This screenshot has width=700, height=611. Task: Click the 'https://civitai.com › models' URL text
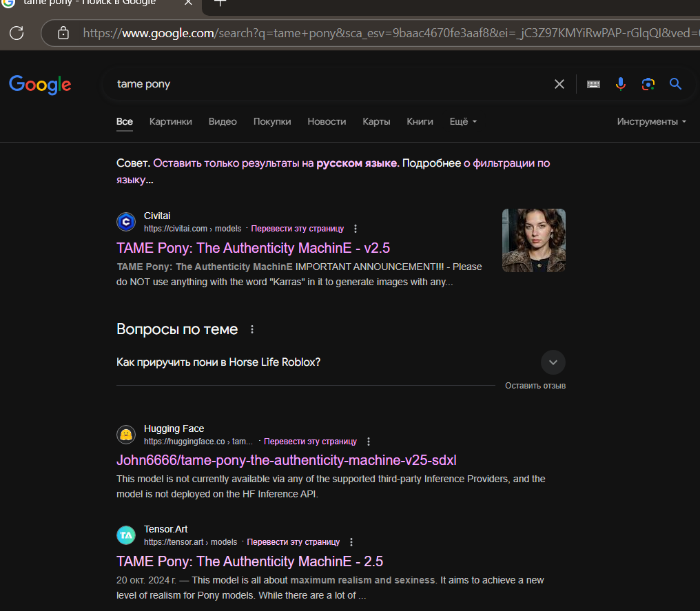click(x=192, y=229)
